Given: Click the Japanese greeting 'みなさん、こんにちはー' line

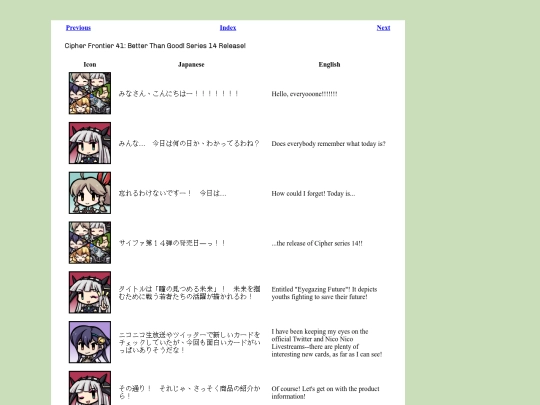Looking at the screenshot, I should click(178, 94).
